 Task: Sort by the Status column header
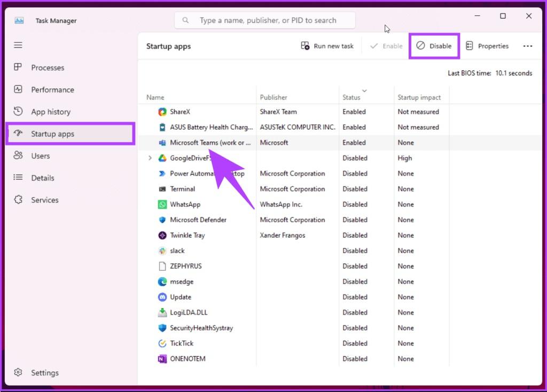[351, 97]
